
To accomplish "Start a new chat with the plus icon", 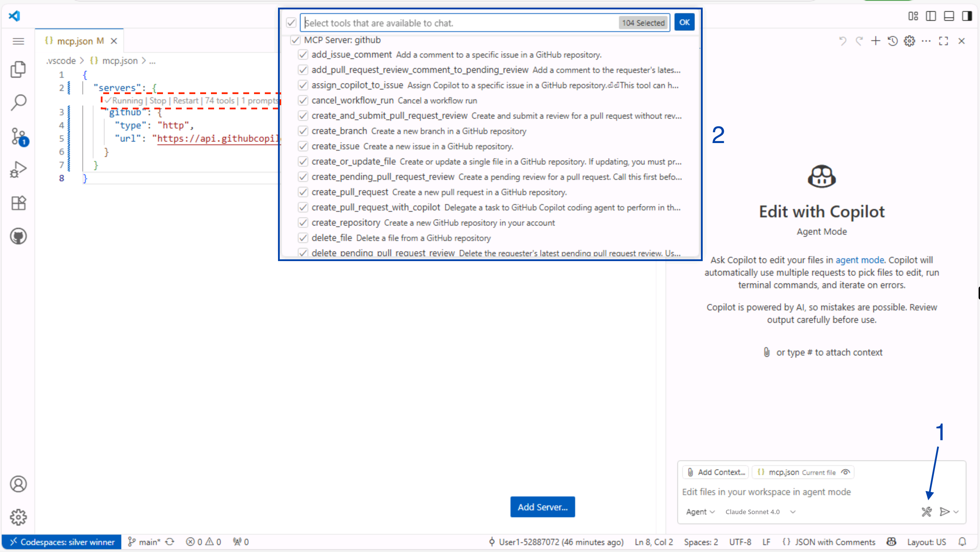I will coord(875,41).
